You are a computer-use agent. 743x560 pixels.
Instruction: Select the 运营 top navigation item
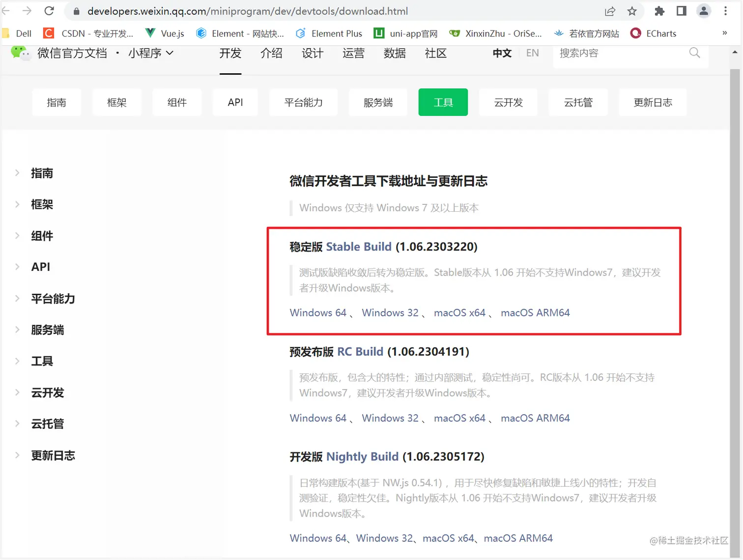(353, 53)
